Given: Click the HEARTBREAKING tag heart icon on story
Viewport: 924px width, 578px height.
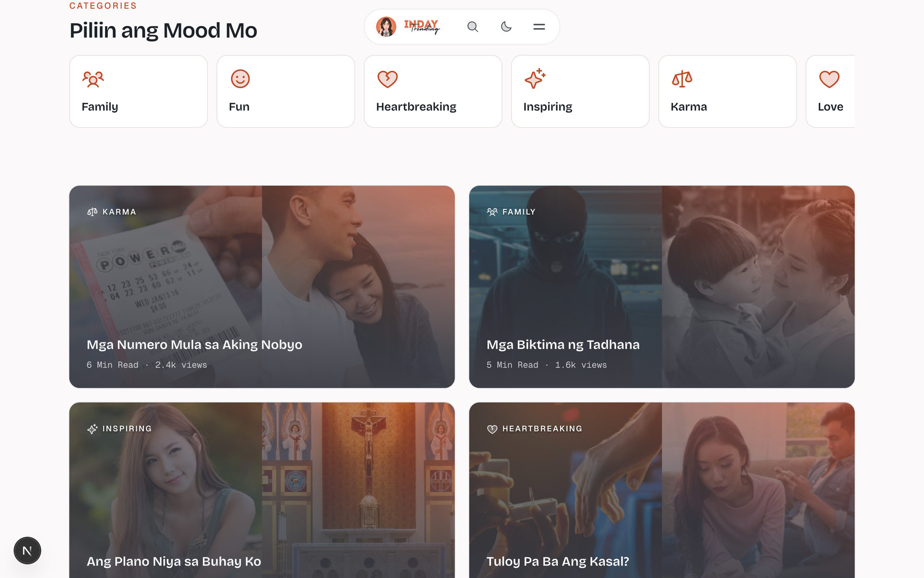Looking at the screenshot, I should [492, 429].
